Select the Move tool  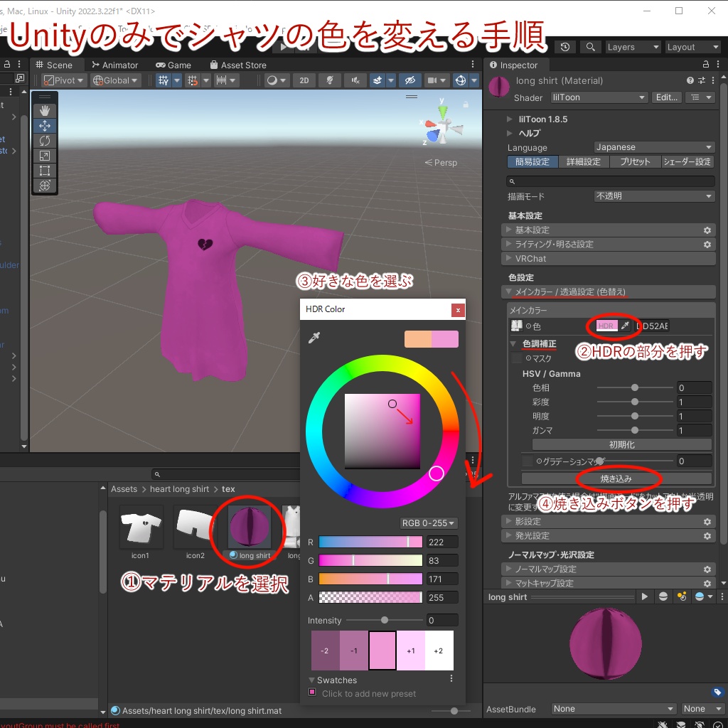(45, 126)
